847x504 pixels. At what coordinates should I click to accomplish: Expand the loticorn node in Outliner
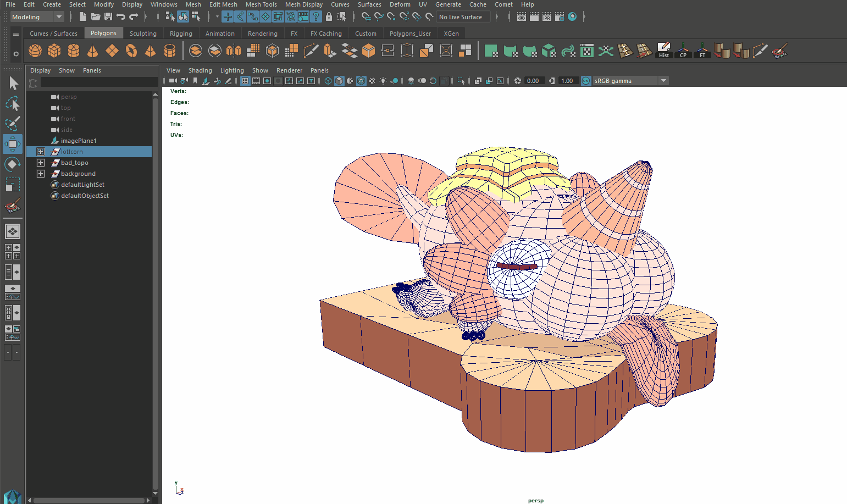(41, 152)
